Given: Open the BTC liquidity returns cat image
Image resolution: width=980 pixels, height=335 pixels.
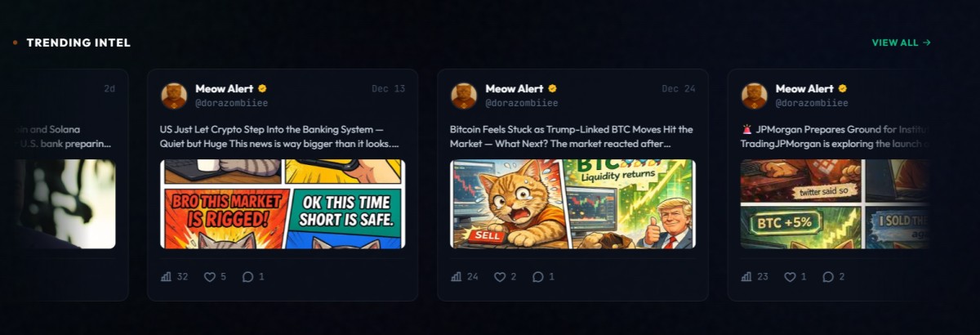Looking at the screenshot, I should pyautogui.click(x=572, y=203).
